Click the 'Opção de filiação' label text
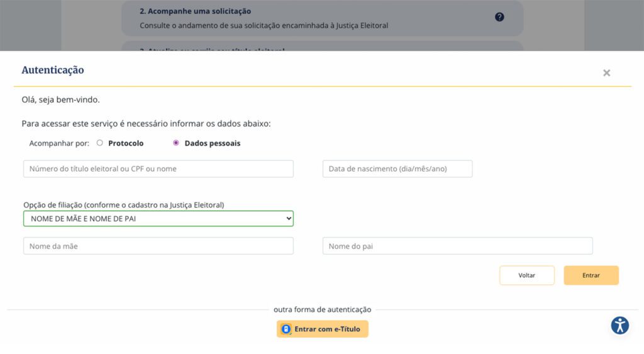This screenshot has width=644, height=354. pyautogui.click(x=124, y=205)
